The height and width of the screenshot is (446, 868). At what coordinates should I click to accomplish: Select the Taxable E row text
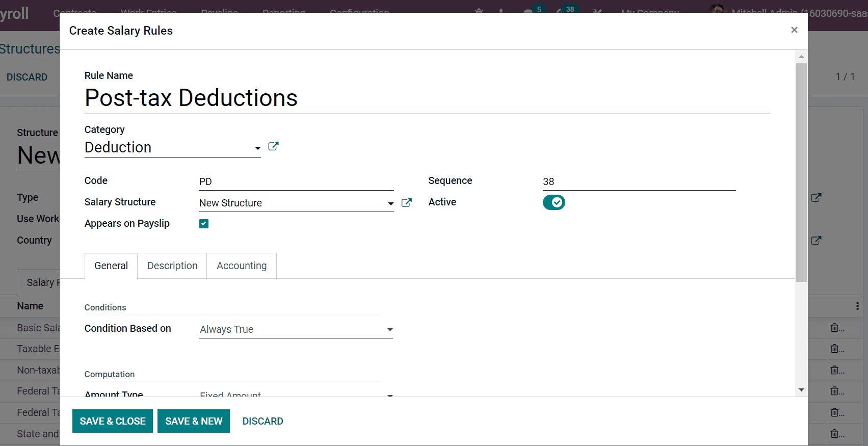[38, 349]
